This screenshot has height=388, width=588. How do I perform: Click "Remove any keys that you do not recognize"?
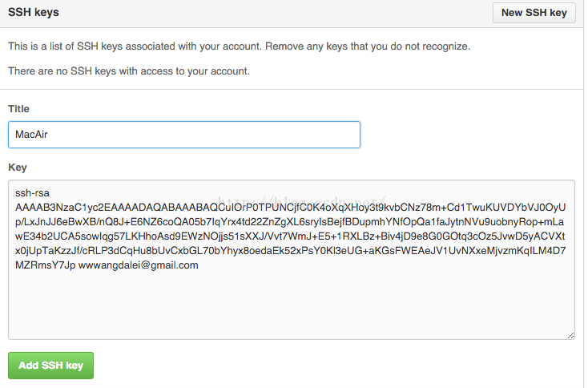tap(368, 46)
